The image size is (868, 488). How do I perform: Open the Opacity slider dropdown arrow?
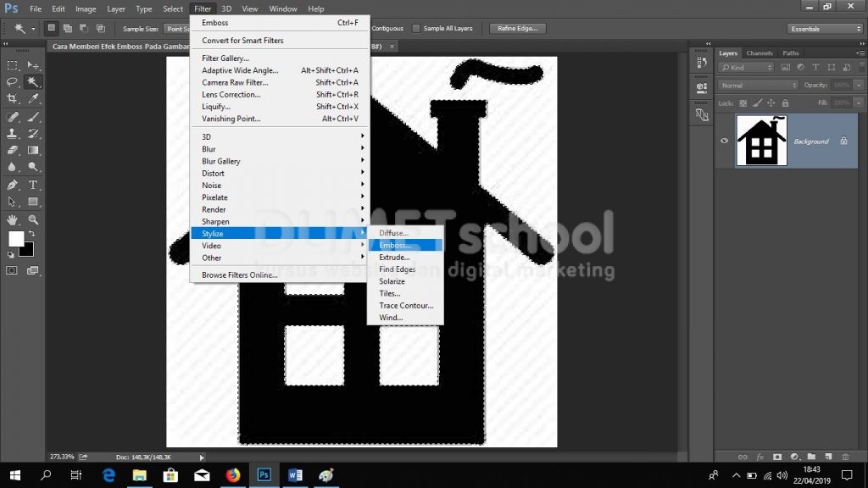pos(859,86)
